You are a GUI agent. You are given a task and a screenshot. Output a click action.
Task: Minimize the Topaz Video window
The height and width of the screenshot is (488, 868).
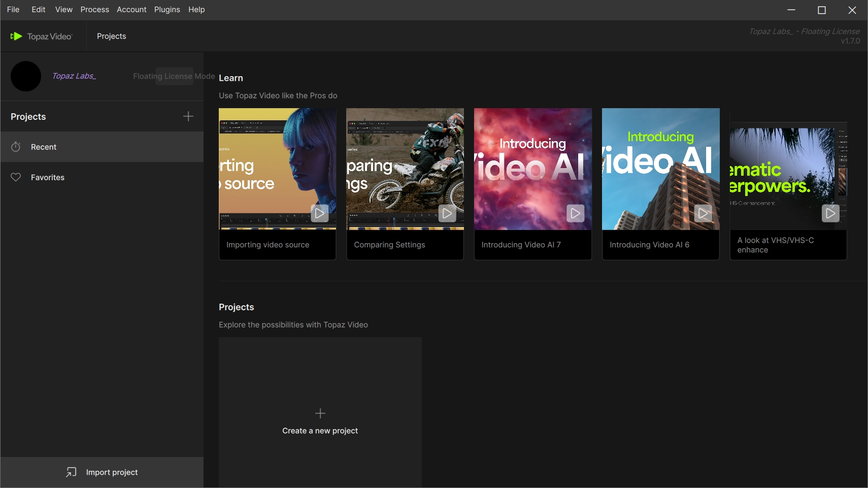(x=791, y=10)
